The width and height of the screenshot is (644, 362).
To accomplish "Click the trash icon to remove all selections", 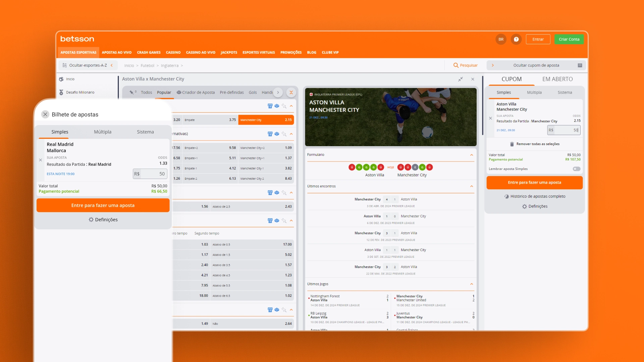I will (x=512, y=144).
